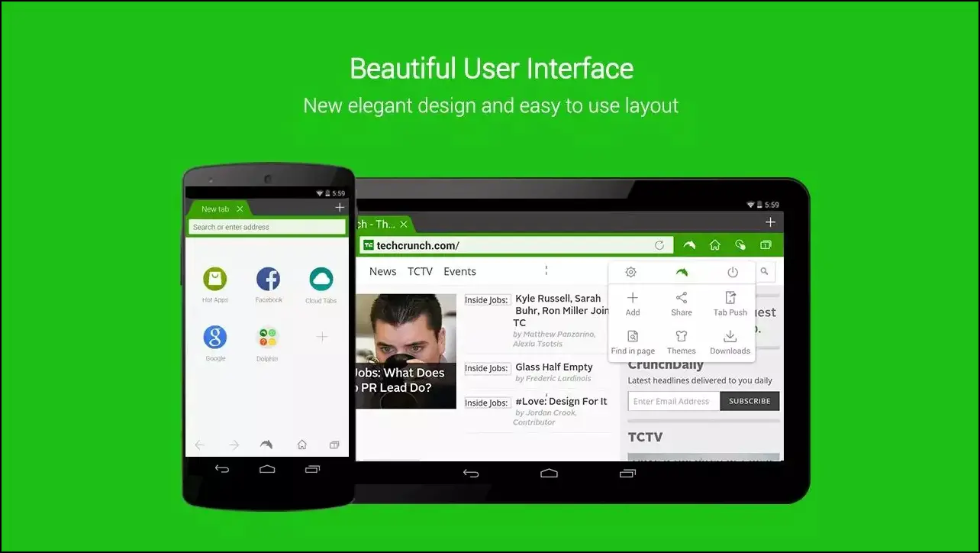The image size is (980, 553).
Task: Close the New tab on phone
Action: 240,209
